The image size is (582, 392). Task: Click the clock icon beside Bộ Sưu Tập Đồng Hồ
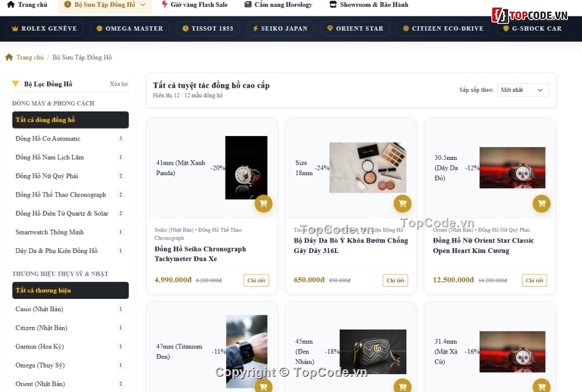[x=67, y=4]
